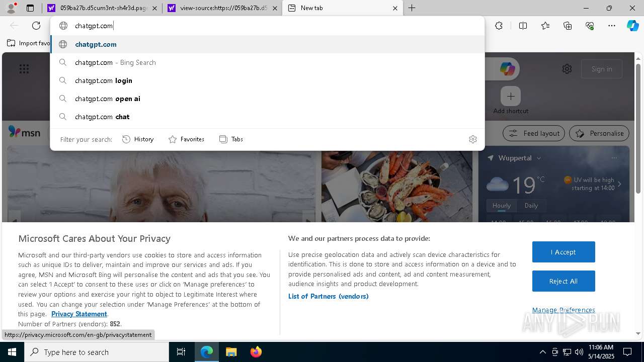Open the seafood platter news thumbnail
The height and width of the screenshot is (362, 644).
pos(397,187)
